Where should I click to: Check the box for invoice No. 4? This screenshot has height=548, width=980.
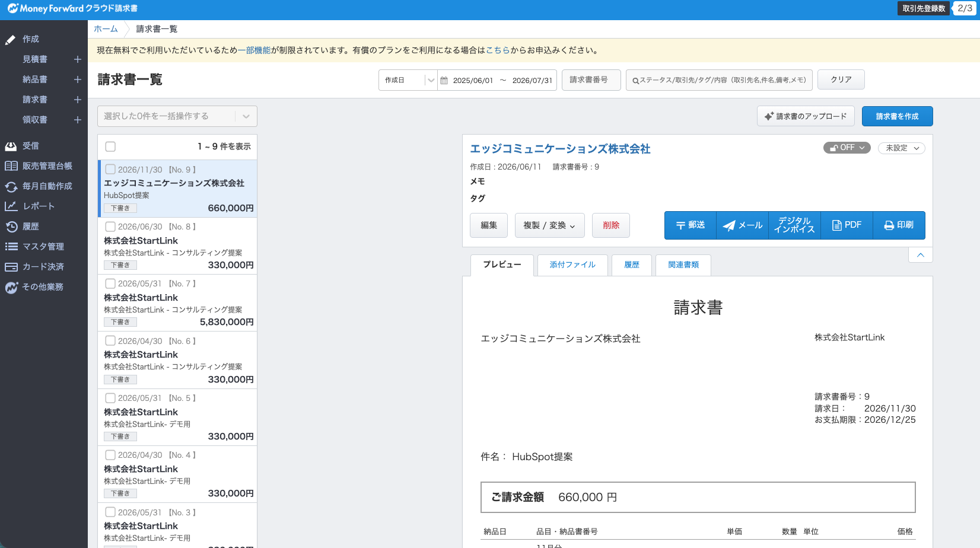click(x=110, y=455)
